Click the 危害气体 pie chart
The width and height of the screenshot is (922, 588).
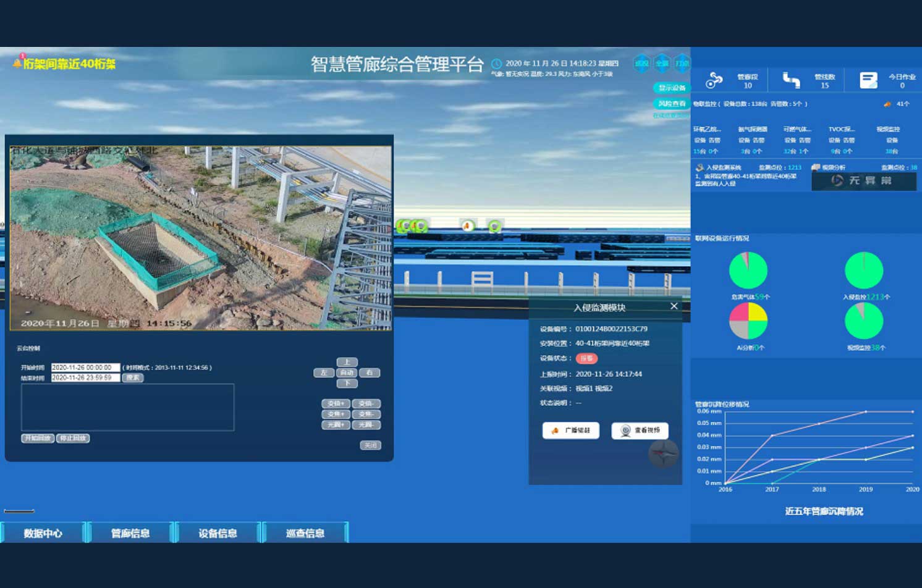click(748, 270)
